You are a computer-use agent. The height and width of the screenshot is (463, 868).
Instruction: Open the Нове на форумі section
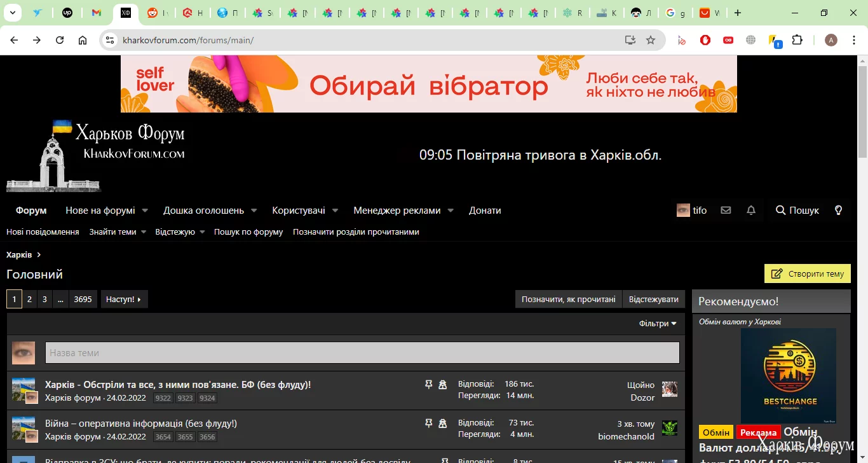click(x=100, y=211)
